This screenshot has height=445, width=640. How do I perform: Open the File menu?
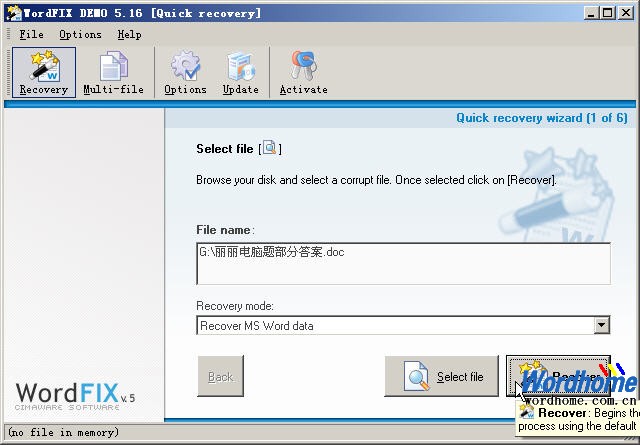31,35
